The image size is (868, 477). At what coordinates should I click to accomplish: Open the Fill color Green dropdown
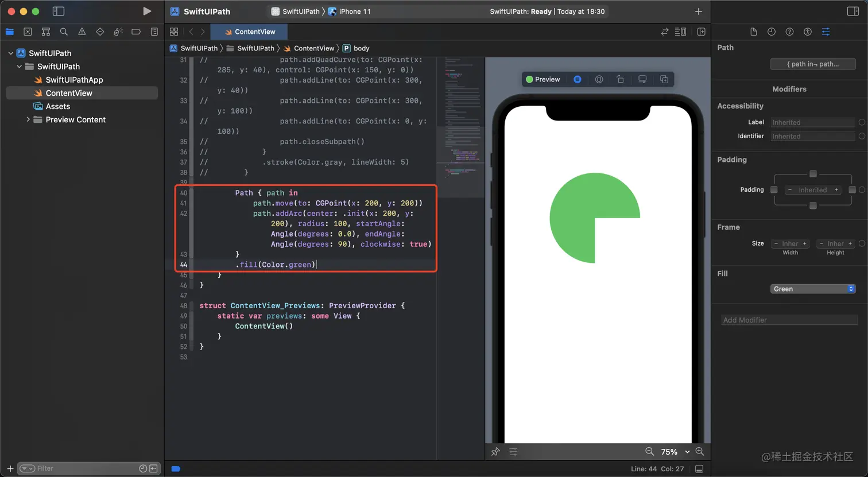[x=813, y=289]
